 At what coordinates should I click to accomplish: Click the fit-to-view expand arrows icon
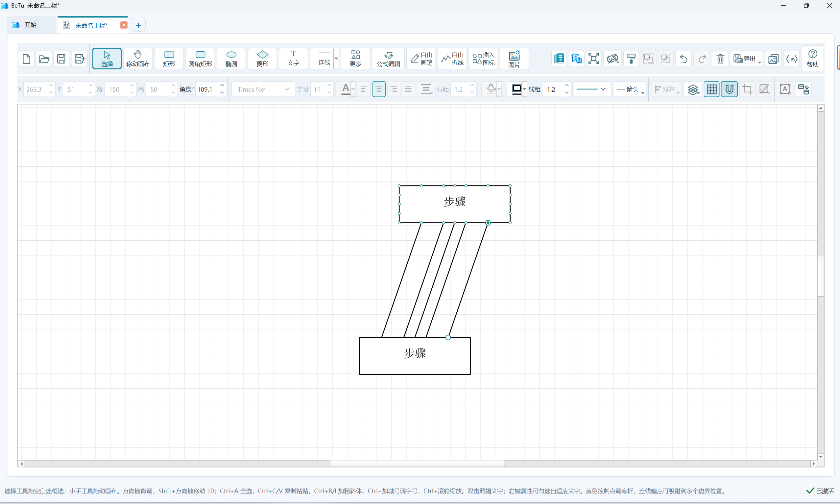(x=593, y=59)
